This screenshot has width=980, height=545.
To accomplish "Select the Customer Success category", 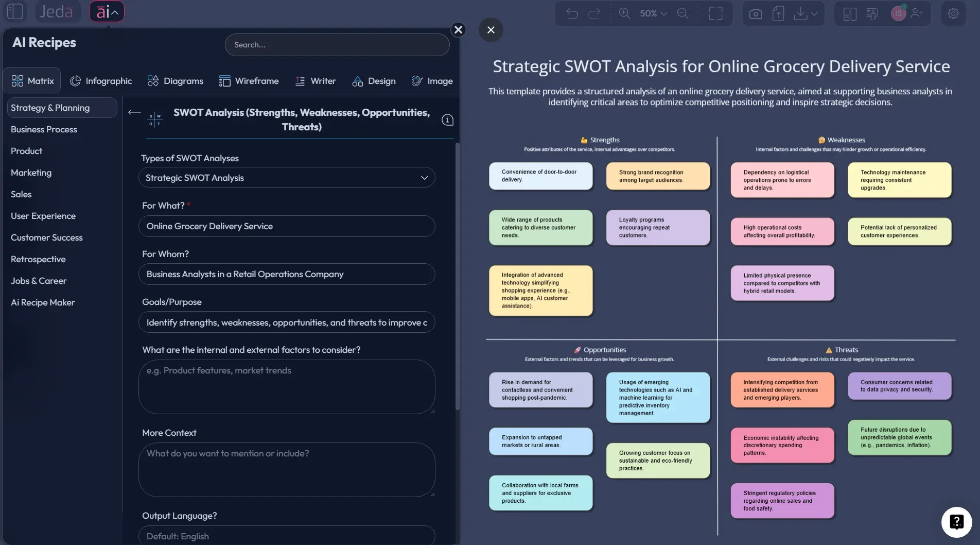I will pos(46,237).
